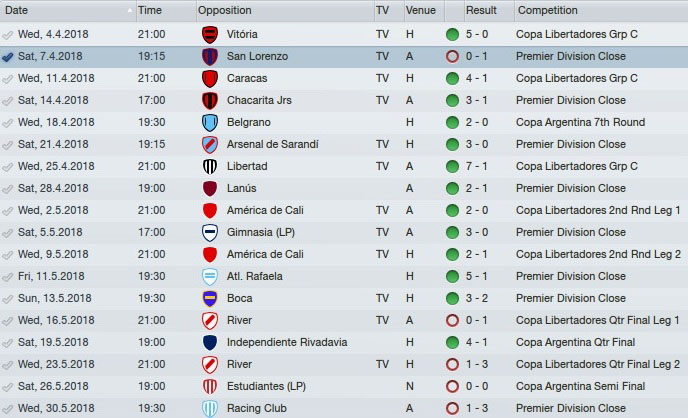Sort by the Result column header
Image resolution: width=688 pixels, height=418 pixels.
point(481,10)
